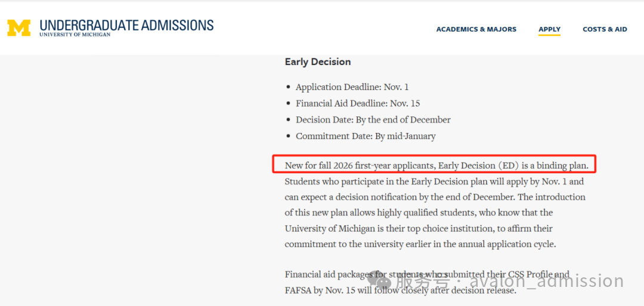The width and height of the screenshot is (644, 306).
Task: Open the Academics & Majors menu
Action: click(x=476, y=29)
